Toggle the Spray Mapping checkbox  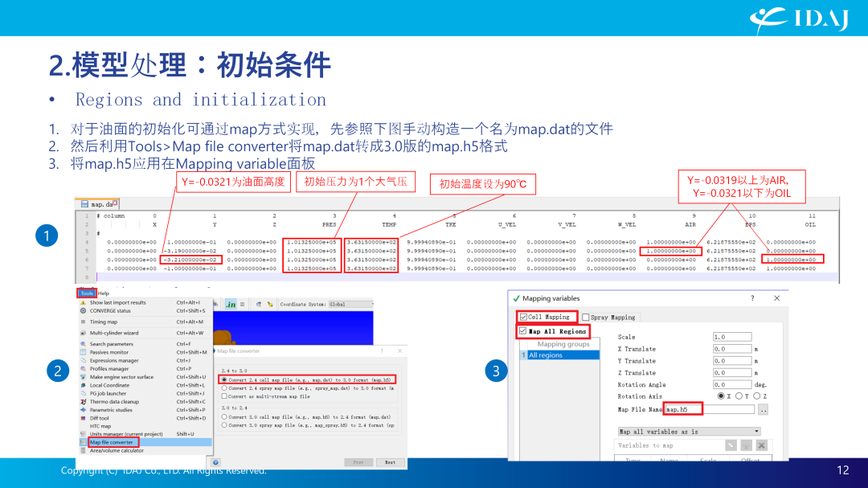[x=586, y=318]
